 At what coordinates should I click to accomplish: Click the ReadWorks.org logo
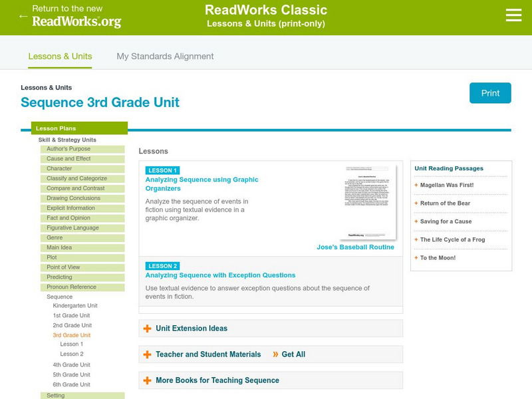[76, 21]
